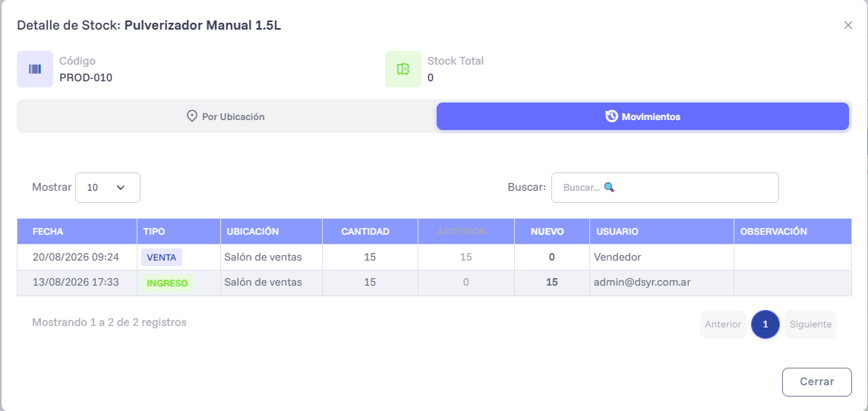This screenshot has width=868, height=411.
Task: Sort by the OBSERVACIÓN column header
Action: coord(793,232)
